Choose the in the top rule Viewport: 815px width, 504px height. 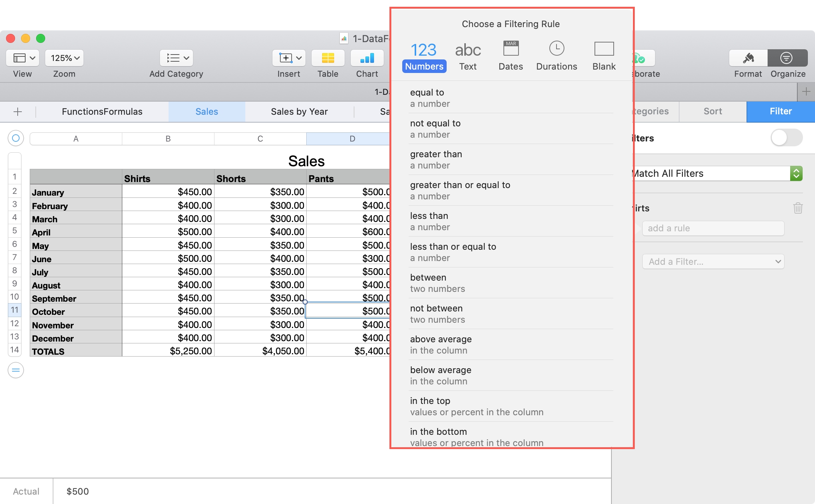[511, 406]
